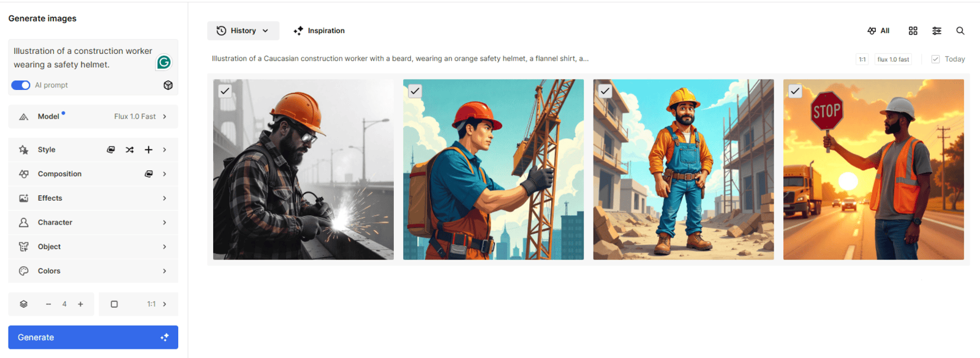Click the Character person icon
This screenshot has height=358, width=980.
tap(24, 222)
